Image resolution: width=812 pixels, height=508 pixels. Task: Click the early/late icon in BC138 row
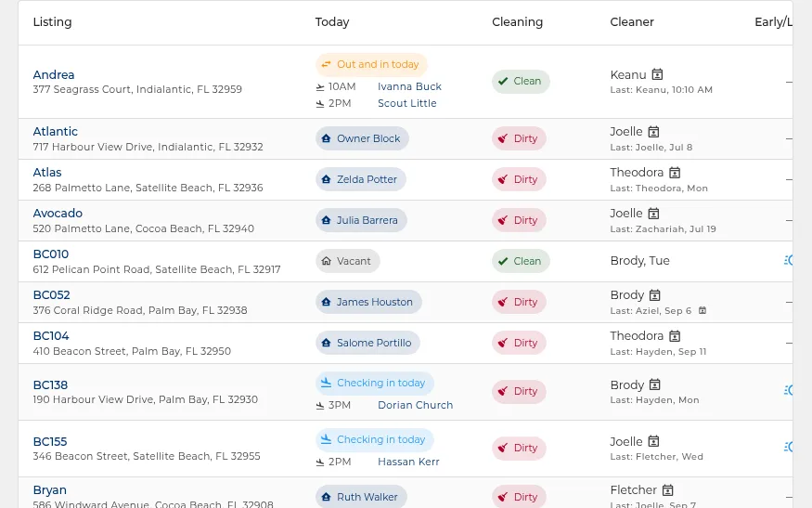click(788, 390)
